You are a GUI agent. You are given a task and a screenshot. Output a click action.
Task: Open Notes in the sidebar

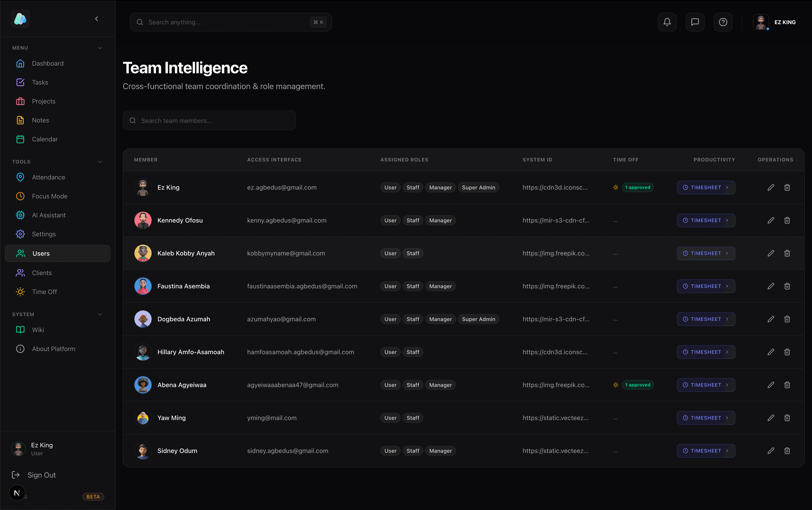(x=58, y=120)
